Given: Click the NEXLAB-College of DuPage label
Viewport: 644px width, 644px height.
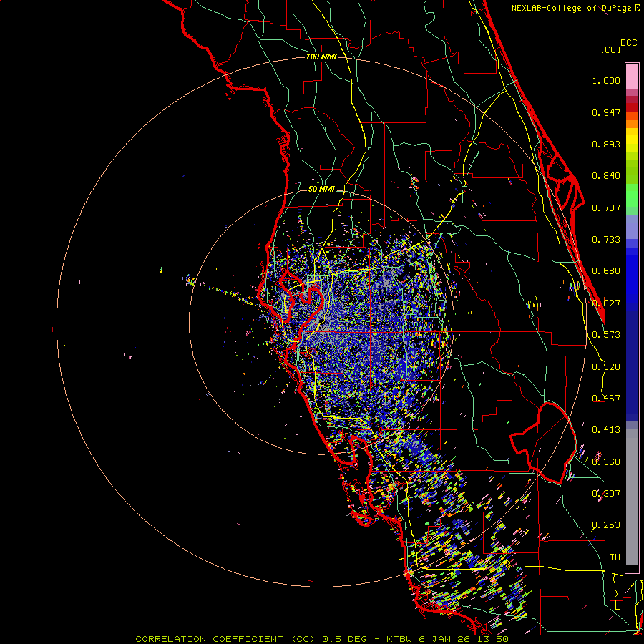Looking at the screenshot, I should pyautogui.click(x=572, y=8).
